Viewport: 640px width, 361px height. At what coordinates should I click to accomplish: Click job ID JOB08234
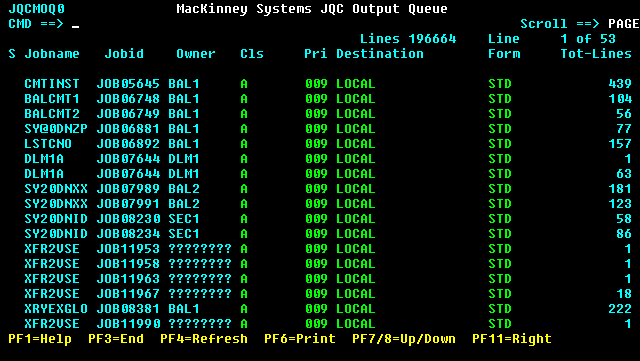[x=128, y=234]
